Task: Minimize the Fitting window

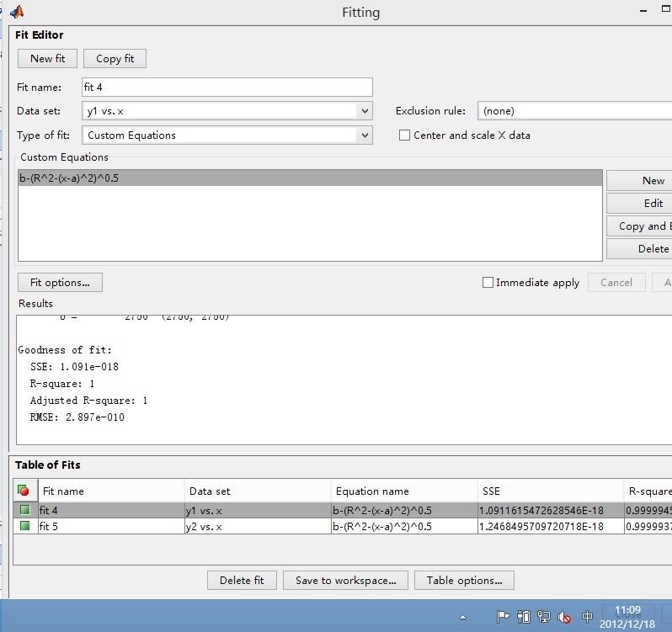Action: point(643,11)
